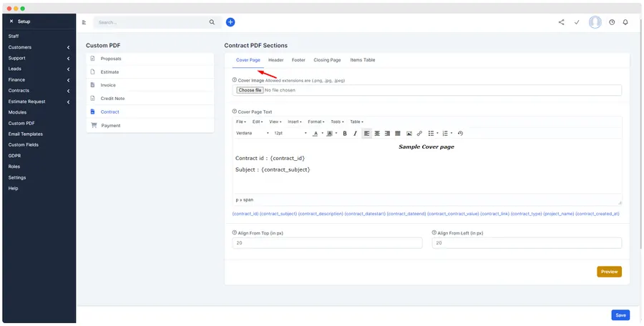The height and width of the screenshot is (326, 644).
Task: Toggle the sidebar collapse icon beside search
Action: pos(84,23)
